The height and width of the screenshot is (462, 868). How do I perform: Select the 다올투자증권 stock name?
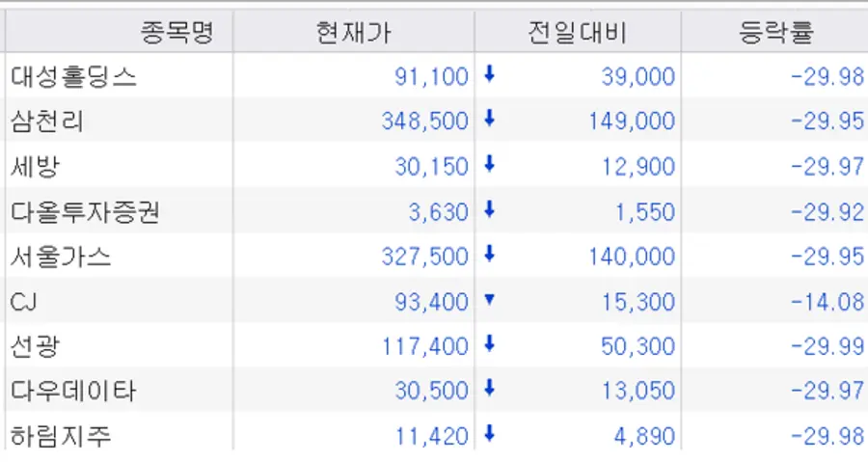pos(85,211)
